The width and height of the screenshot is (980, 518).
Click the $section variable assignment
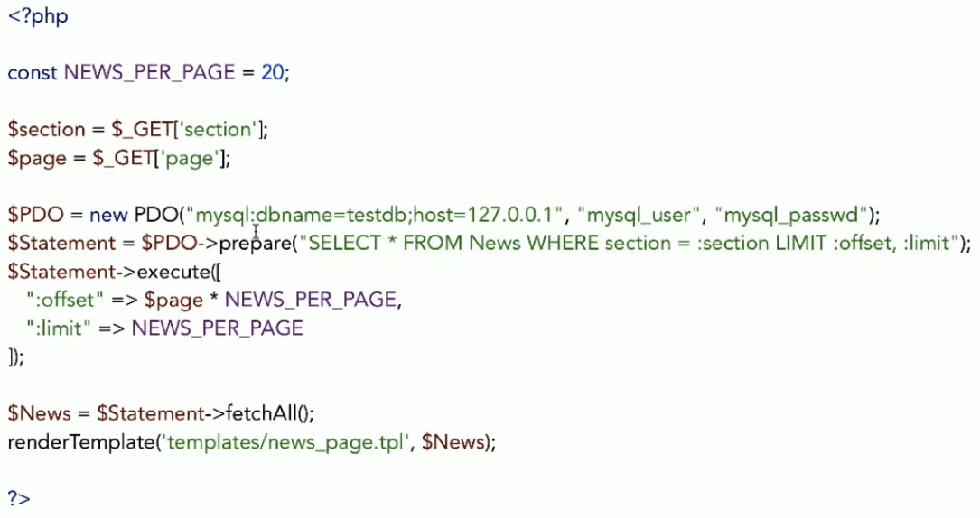46,130
